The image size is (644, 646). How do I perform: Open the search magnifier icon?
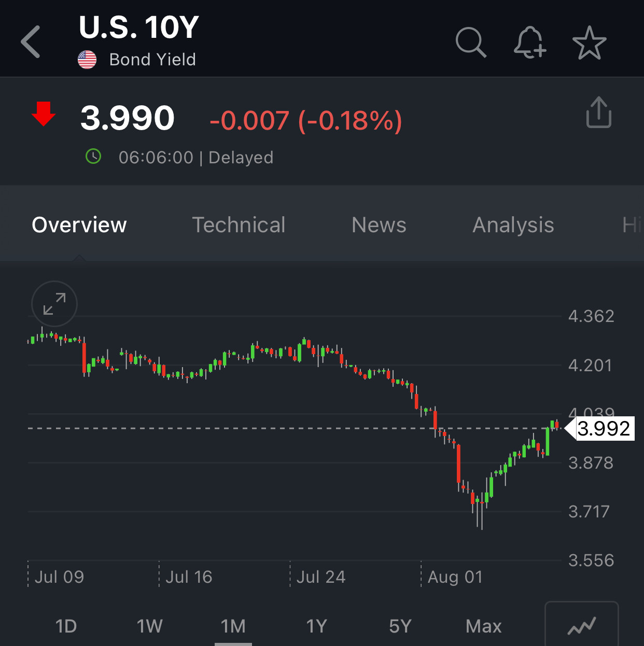pos(471,43)
